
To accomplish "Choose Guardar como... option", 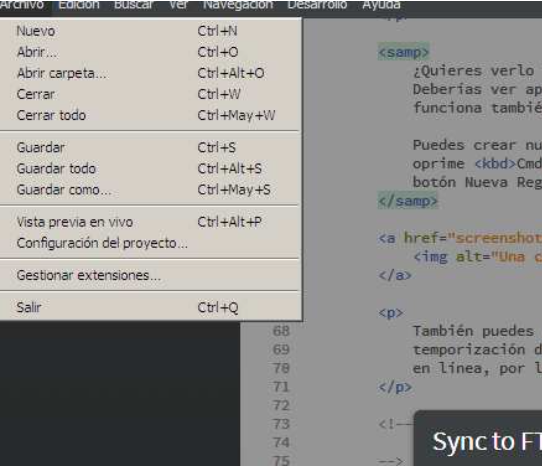I will click(x=150, y=190).
